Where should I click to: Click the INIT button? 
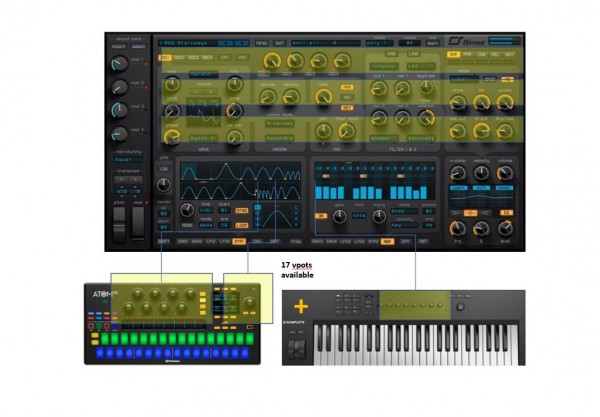click(x=280, y=43)
